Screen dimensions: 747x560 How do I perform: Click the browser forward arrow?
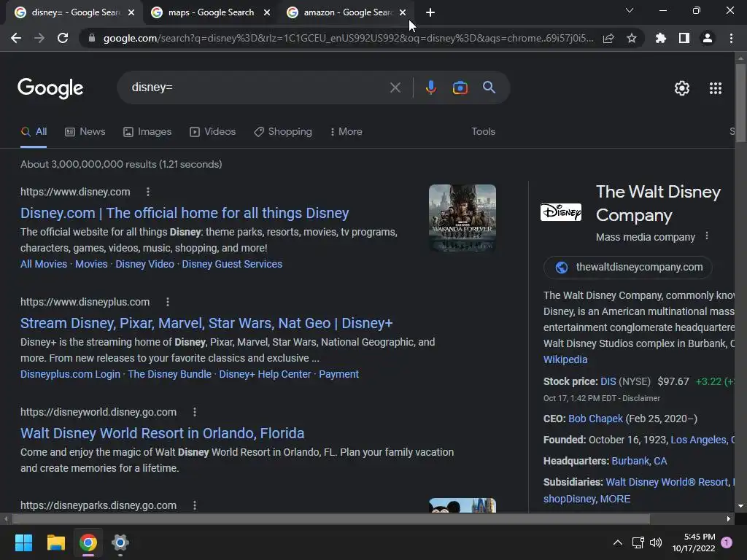(39, 38)
